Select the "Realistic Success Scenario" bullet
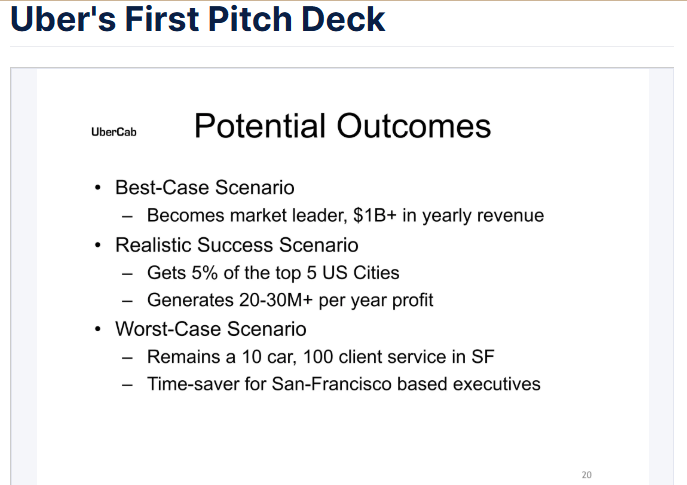 [237, 245]
